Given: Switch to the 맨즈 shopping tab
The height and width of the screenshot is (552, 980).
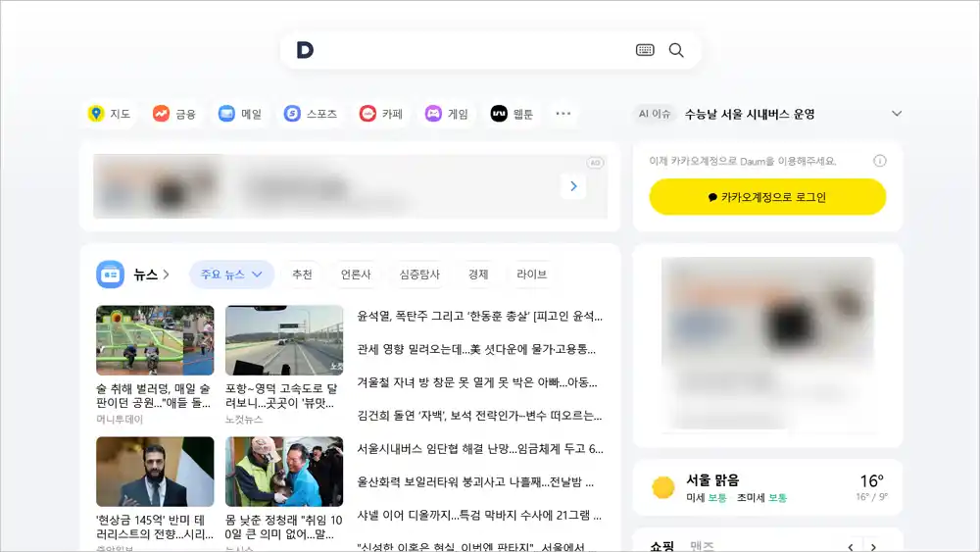Looking at the screenshot, I should coord(702,546).
